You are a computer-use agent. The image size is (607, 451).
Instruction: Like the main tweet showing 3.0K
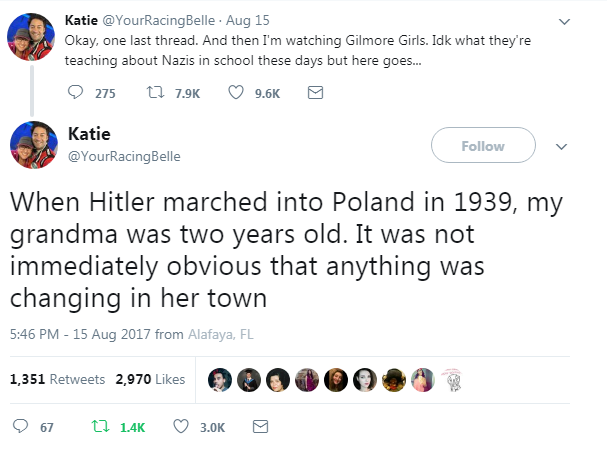[182, 427]
